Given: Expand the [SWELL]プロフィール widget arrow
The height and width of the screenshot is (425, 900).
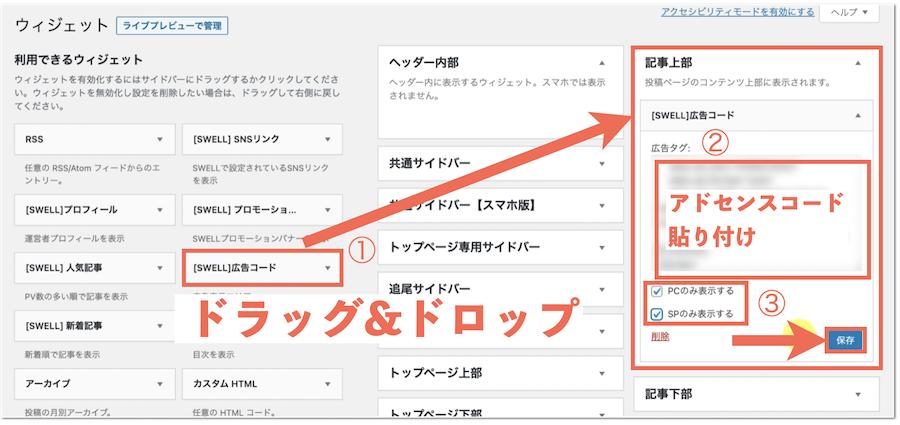Looking at the screenshot, I should click(159, 210).
